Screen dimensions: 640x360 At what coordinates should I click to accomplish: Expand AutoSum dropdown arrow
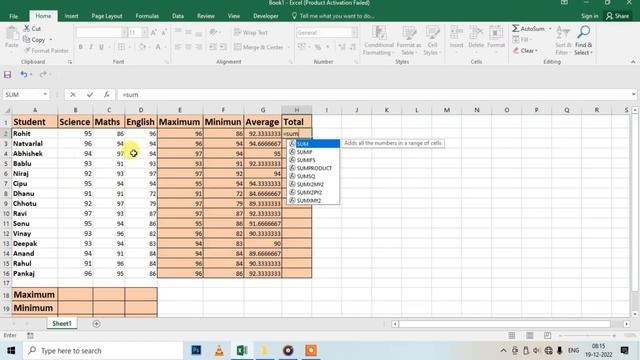click(x=550, y=29)
